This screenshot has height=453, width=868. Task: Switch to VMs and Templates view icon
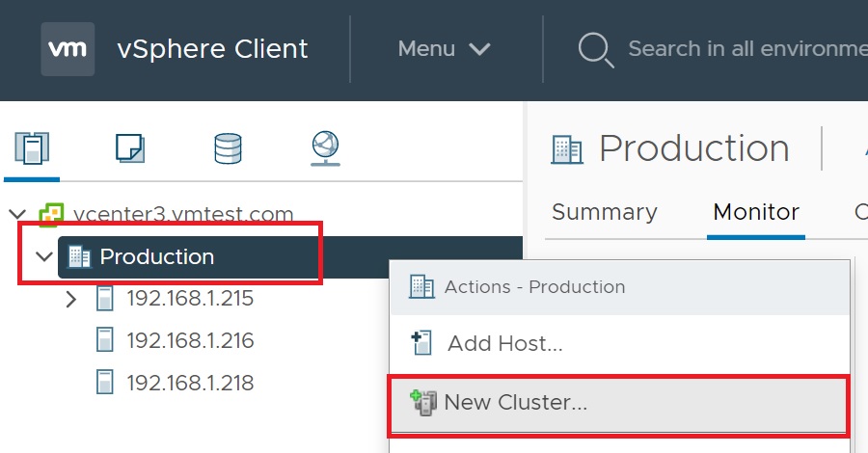point(129,148)
